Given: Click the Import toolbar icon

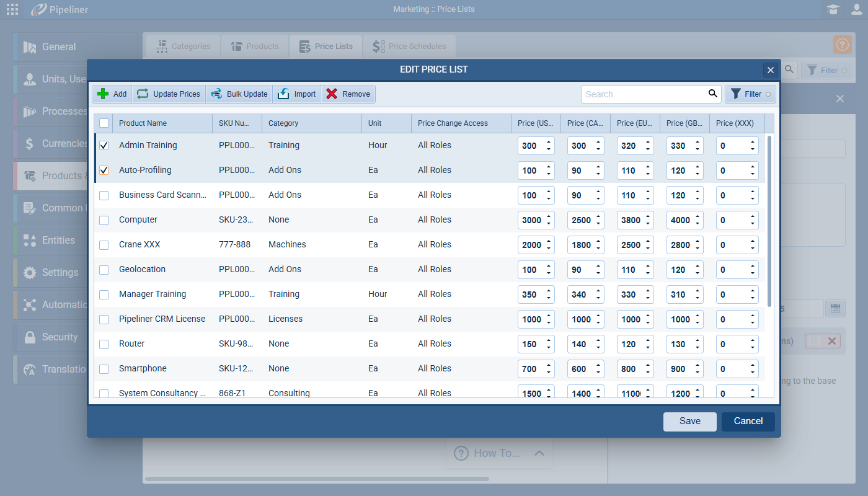Looking at the screenshot, I should pyautogui.click(x=284, y=94).
